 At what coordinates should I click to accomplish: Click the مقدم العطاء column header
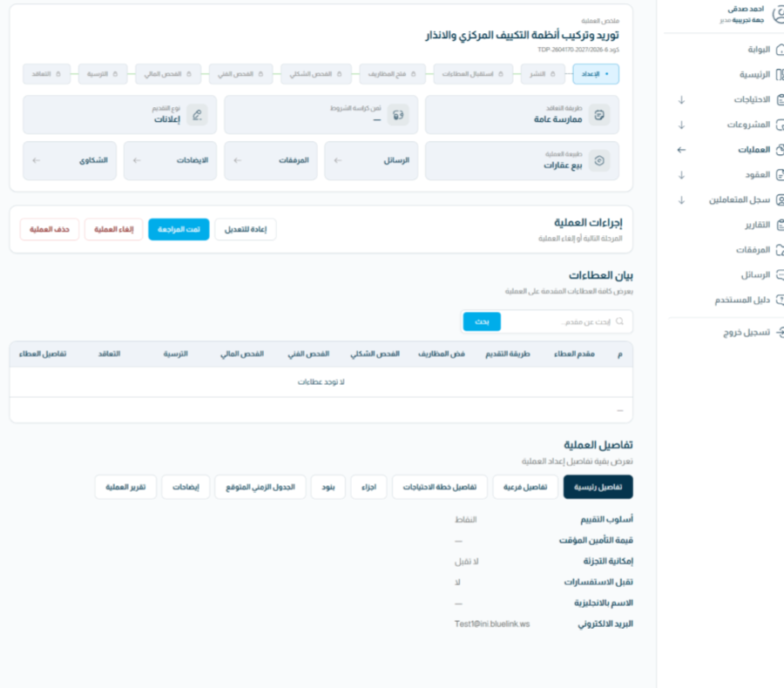pyautogui.click(x=574, y=354)
